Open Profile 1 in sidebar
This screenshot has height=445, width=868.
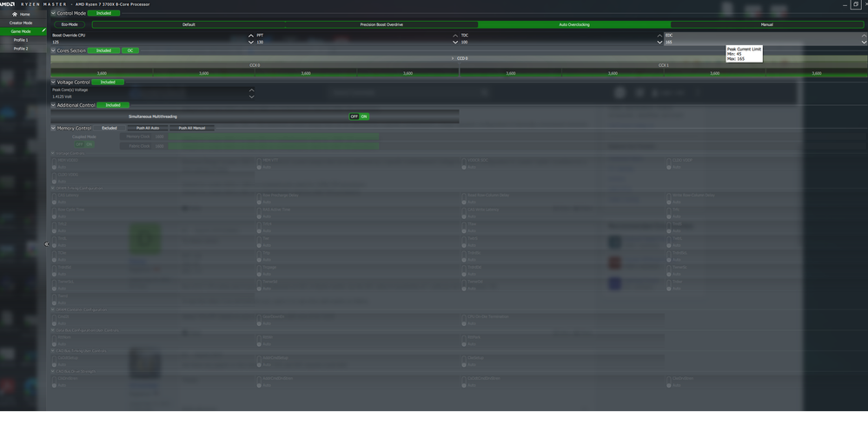21,40
